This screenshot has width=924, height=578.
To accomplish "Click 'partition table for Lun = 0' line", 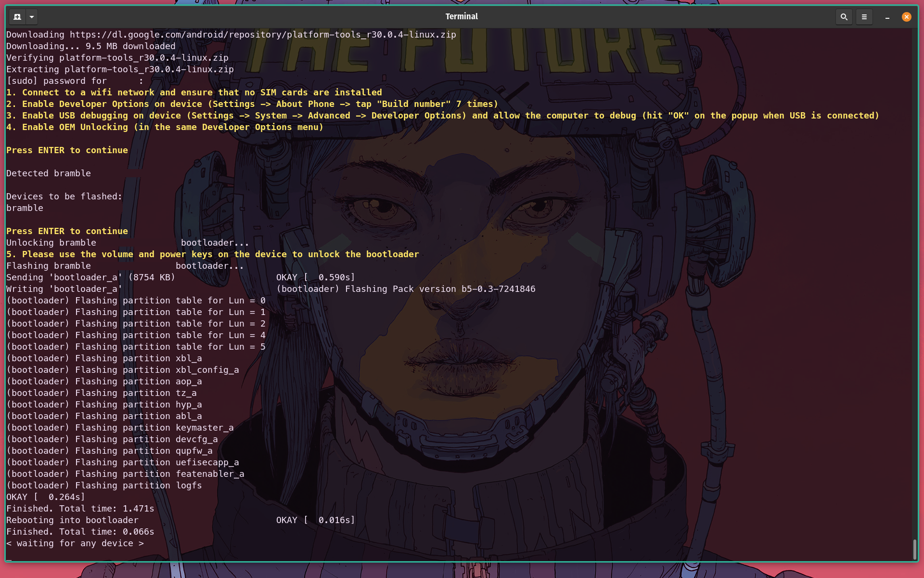I will 136,301.
